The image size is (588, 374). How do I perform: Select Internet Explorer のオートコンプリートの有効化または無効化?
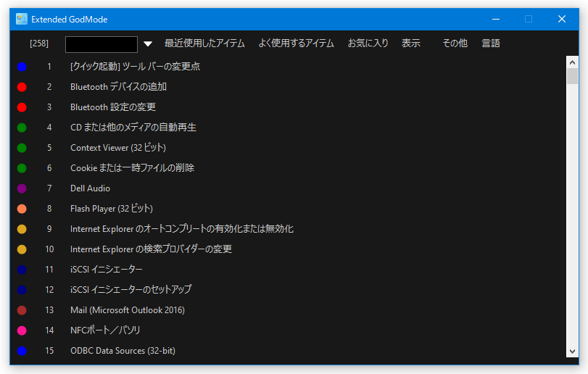coord(182,228)
